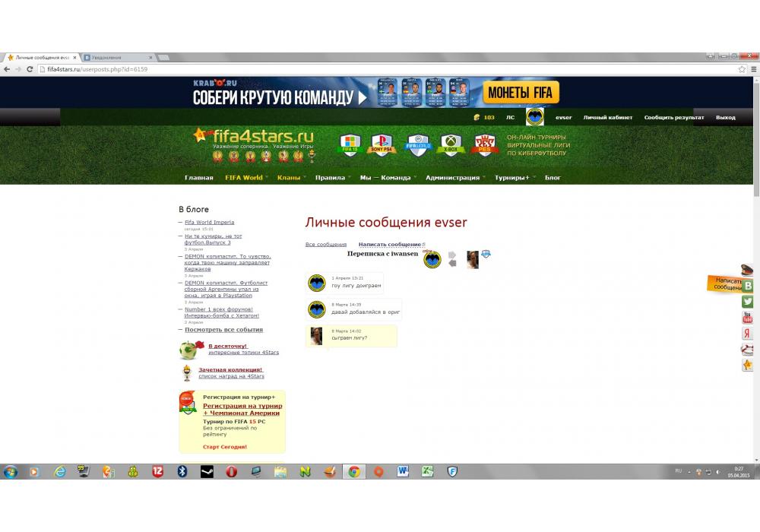
Task: Click the orange Написать сообщение side tab
Action: tap(724, 284)
